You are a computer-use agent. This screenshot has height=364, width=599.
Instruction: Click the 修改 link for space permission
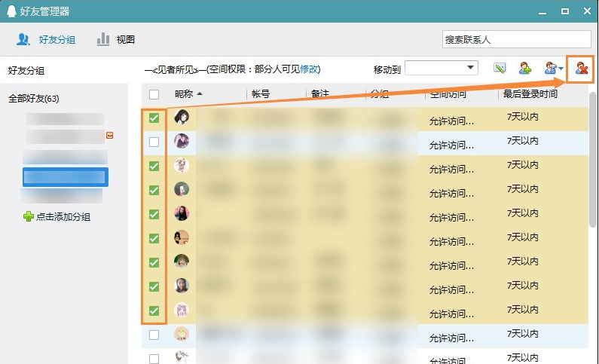pos(309,69)
